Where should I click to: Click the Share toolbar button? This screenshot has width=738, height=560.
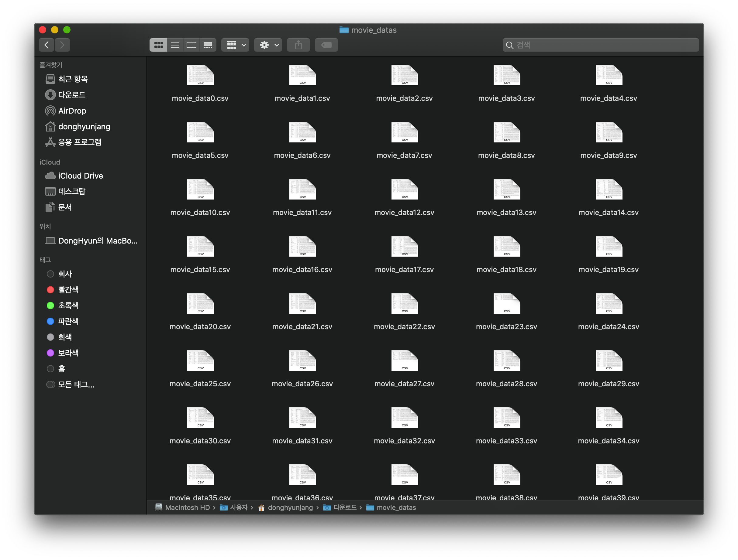[x=298, y=45]
